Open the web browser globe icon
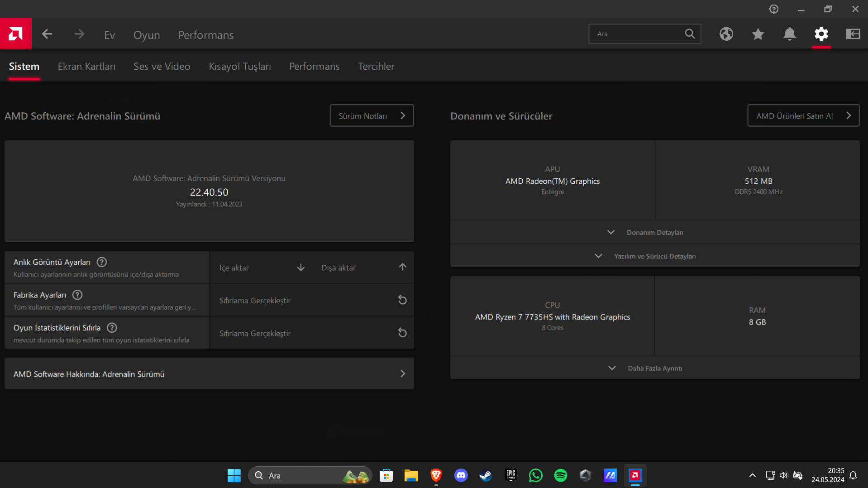The width and height of the screenshot is (868, 488). tap(726, 34)
